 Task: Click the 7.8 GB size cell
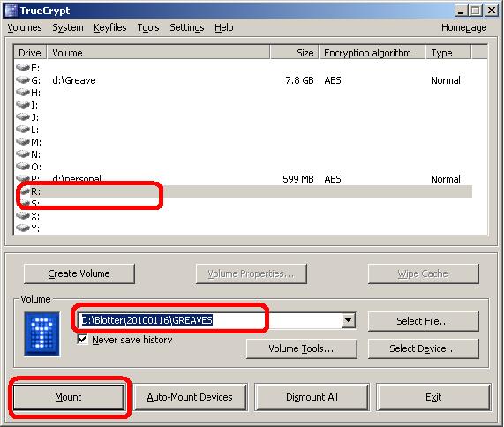click(x=299, y=80)
